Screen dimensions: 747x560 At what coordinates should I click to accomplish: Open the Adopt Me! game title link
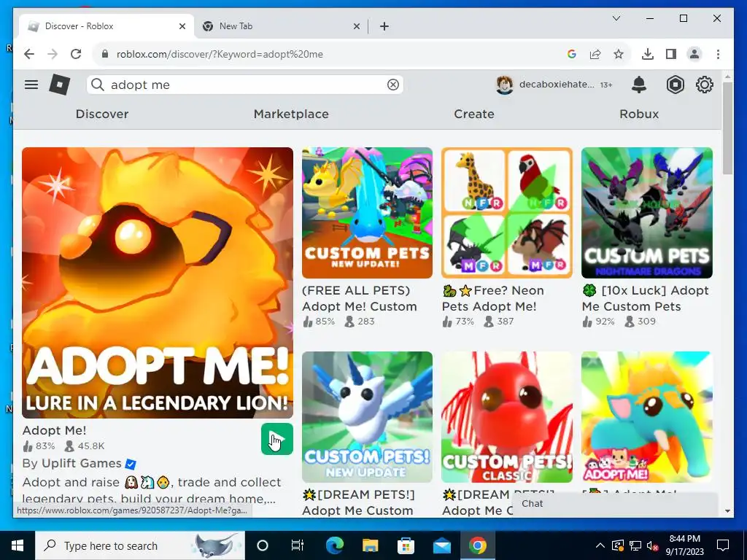click(54, 430)
